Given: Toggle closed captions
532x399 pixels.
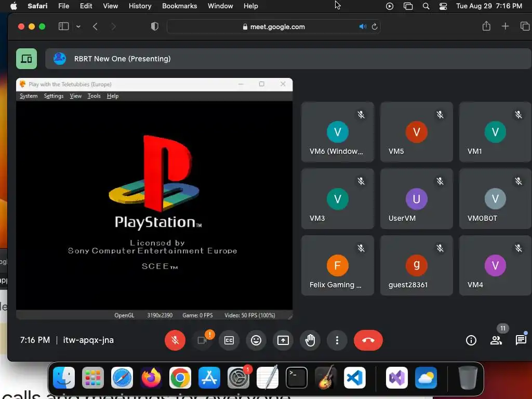Looking at the screenshot, I should click(x=229, y=340).
